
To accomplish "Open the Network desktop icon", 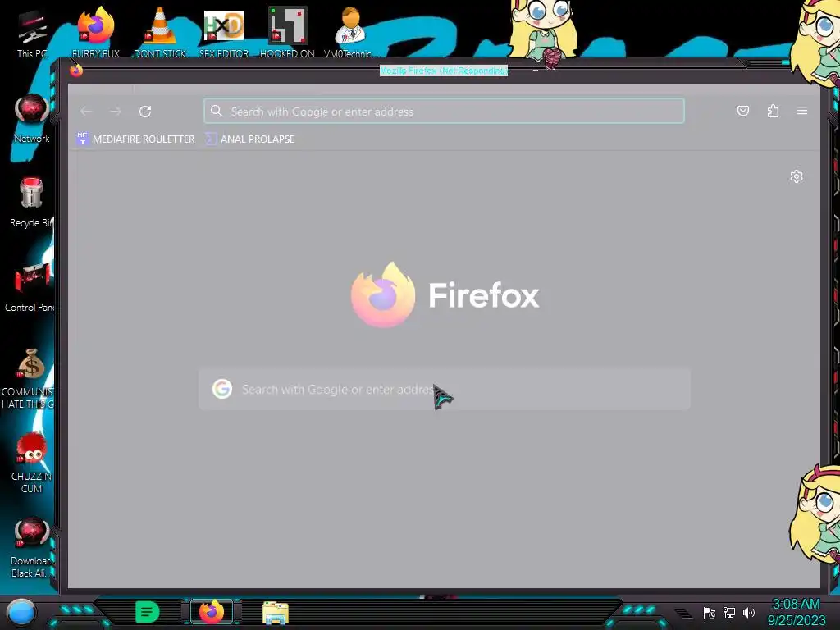I will click(x=32, y=119).
